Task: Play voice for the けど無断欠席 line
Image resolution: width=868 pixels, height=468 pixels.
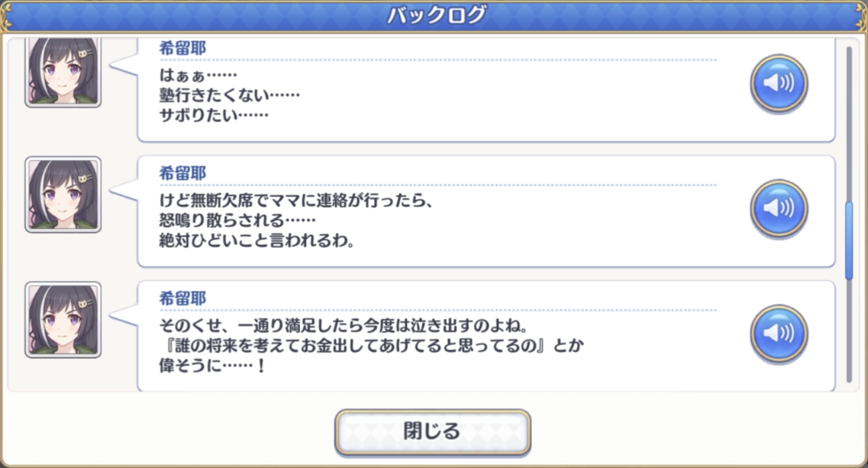Action: pyautogui.click(x=779, y=208)
